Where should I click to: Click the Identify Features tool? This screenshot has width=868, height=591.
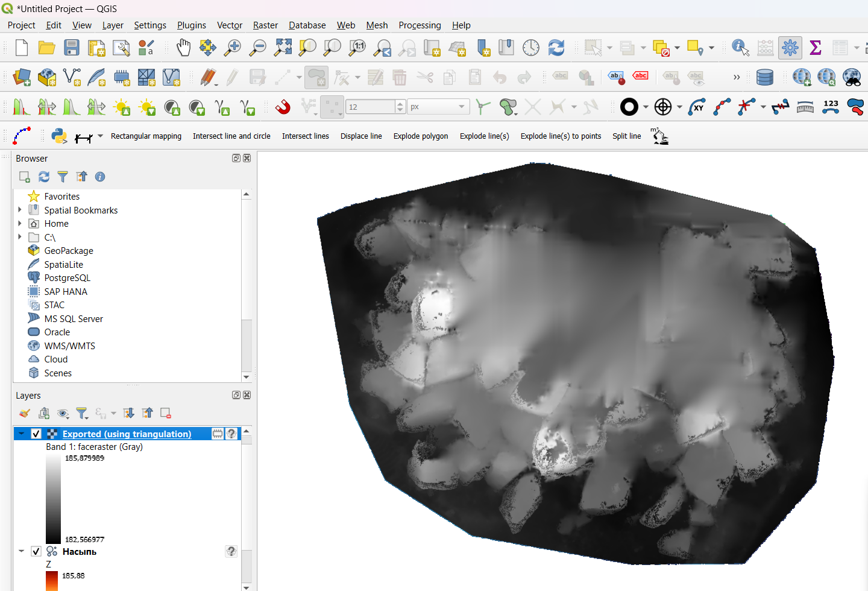tap(740, 48)
